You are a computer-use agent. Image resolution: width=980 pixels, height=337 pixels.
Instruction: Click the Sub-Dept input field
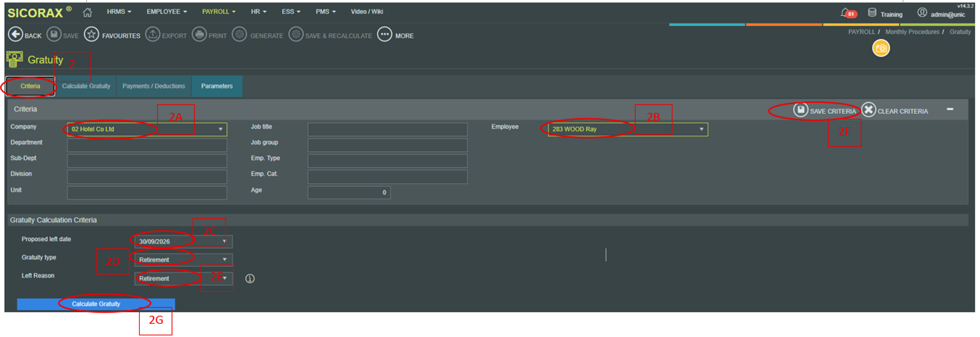click(x=147, y=161)
